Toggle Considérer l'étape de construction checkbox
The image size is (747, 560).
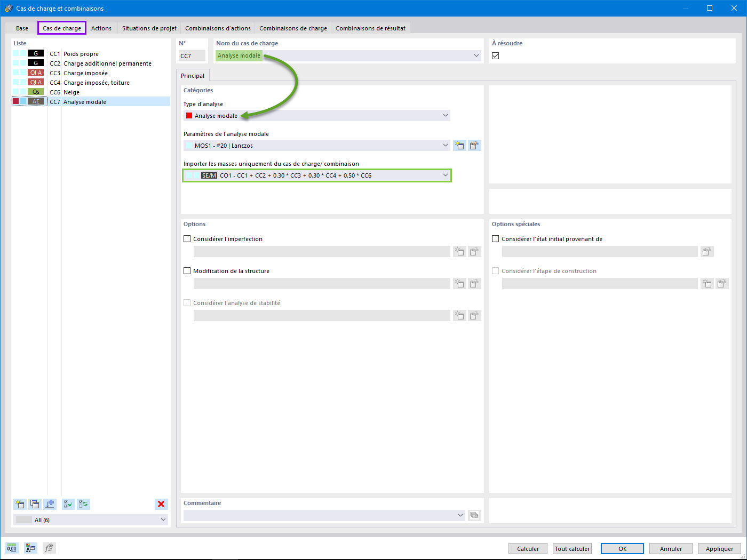pyautogui.click(x=496, y=271)
